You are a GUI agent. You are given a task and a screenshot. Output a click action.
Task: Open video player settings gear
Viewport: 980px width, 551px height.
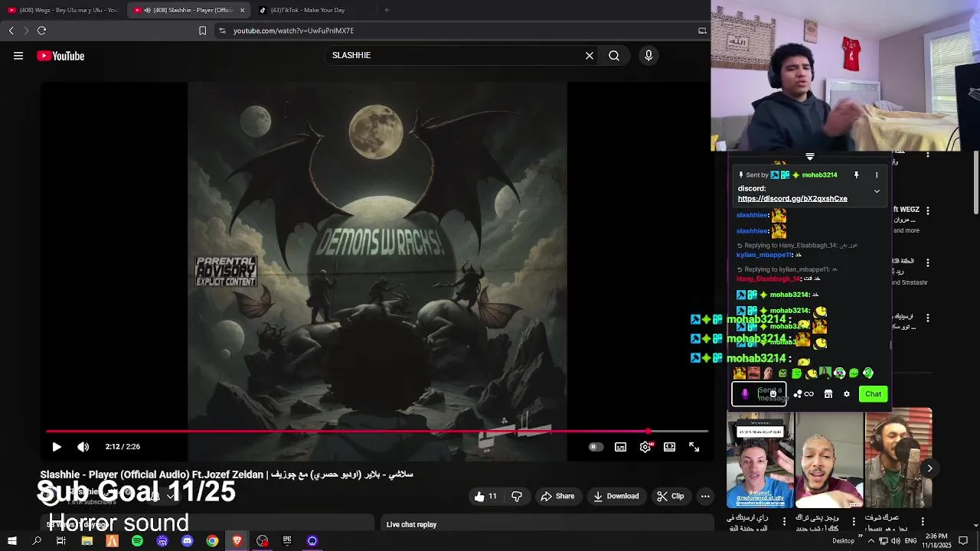[x=645, y=447]
